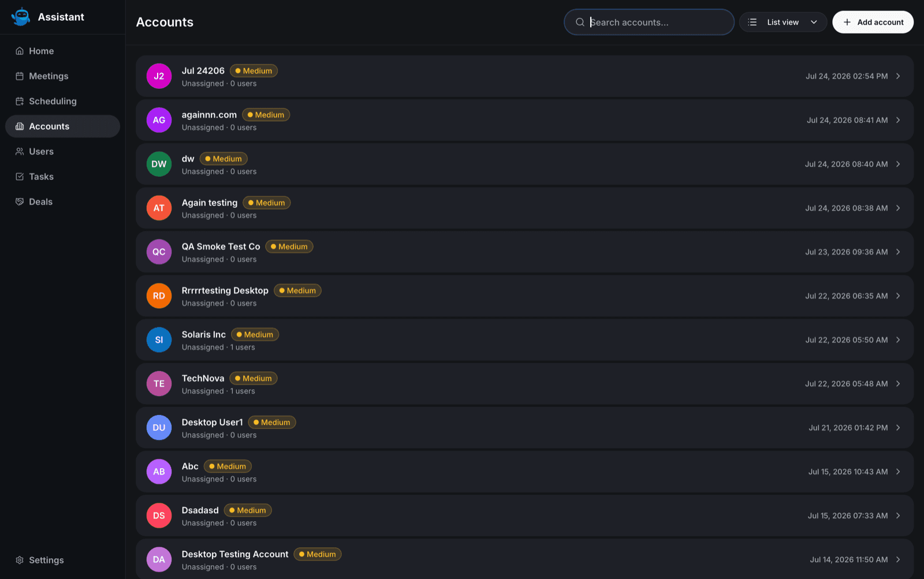The width and height of the screenshot is (924, 579).
Task: Click the QA Smoke Test Co Medium badge
Action: pyautogui.click(x=289, y=246)
